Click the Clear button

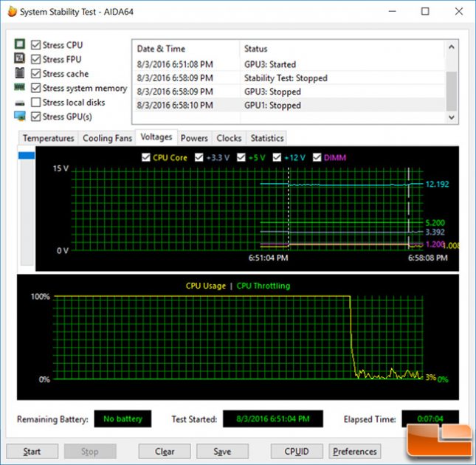tap(165, 451)
